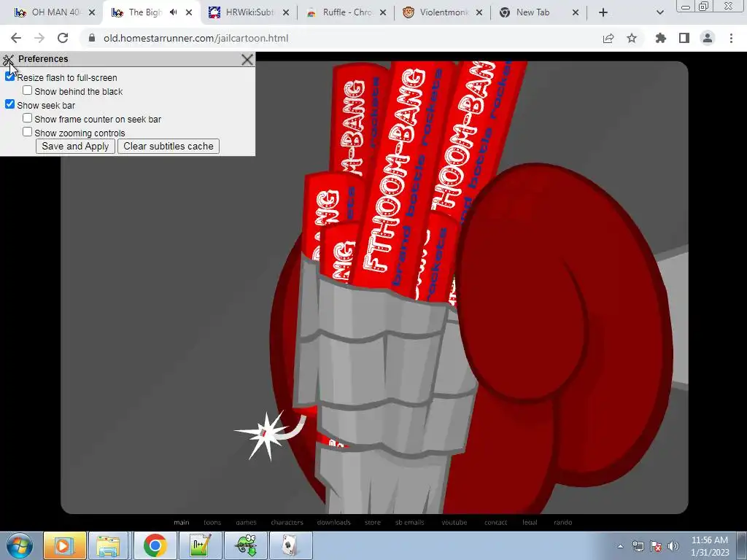
Task: Enable Show behind the black
Action: coord(27,90)
